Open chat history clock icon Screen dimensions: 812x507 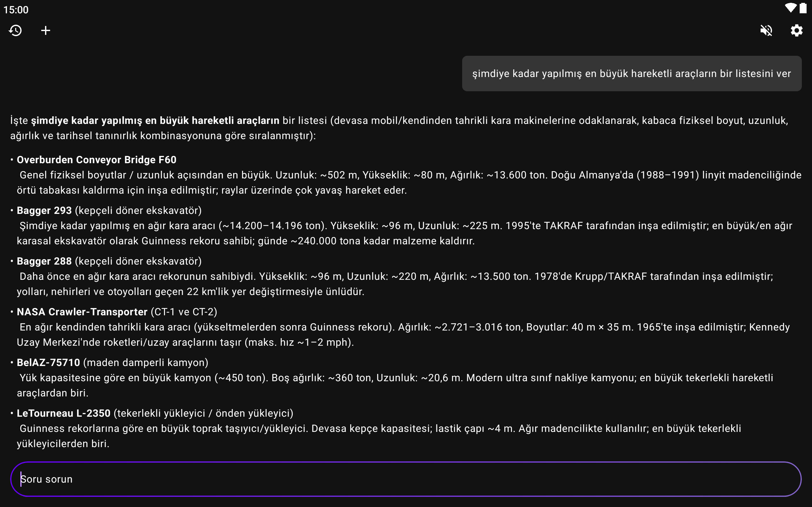[16, 30]
